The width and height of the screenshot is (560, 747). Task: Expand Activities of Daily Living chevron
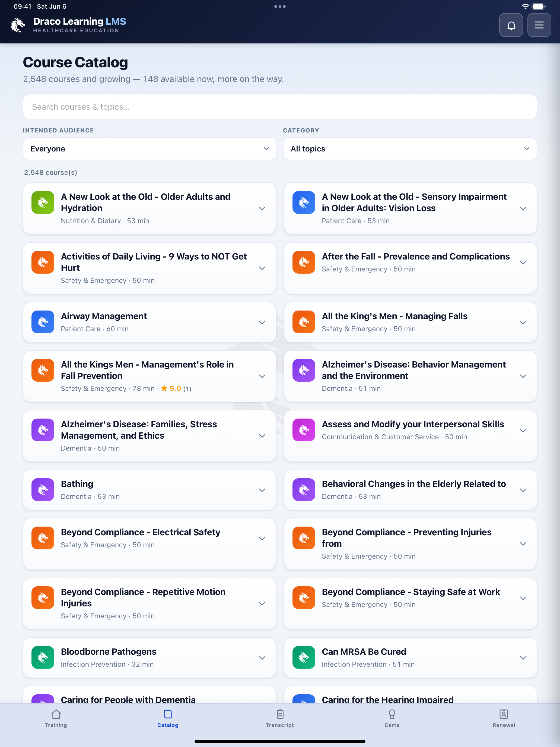262,268
